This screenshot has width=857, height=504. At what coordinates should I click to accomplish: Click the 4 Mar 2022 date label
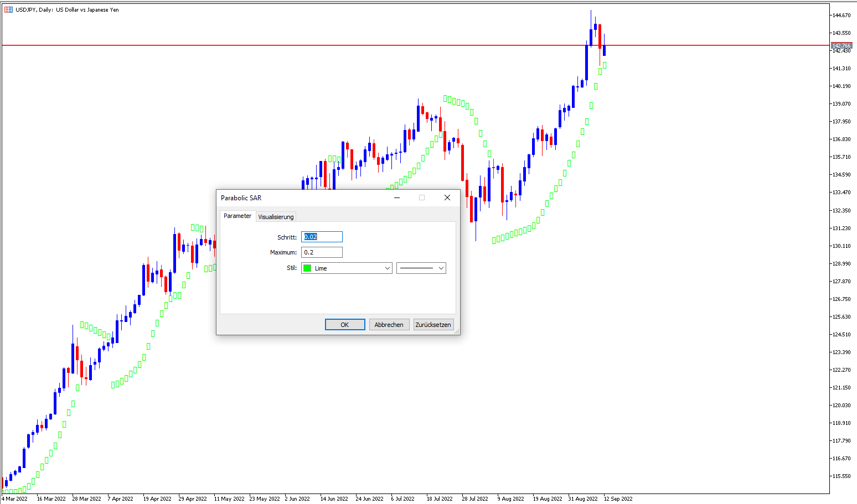(x=14, y=498)
